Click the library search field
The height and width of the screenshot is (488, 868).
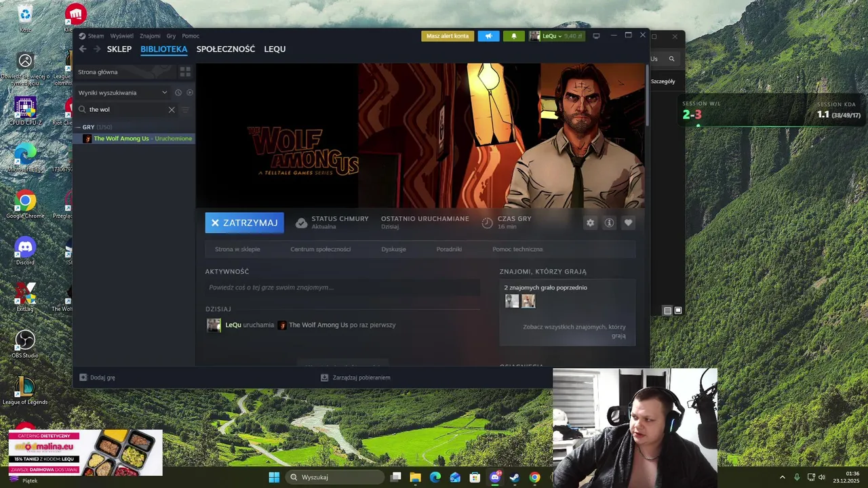pyautogui.click(x=126, y=110)
